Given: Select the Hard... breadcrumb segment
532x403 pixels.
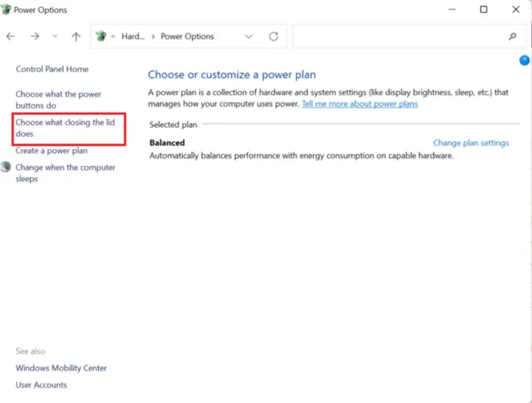Looking at the screenshot, I should [x=133, y=36].
